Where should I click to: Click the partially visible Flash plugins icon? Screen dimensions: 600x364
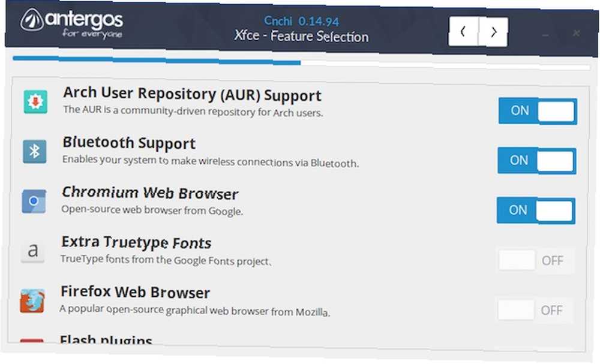31,340
